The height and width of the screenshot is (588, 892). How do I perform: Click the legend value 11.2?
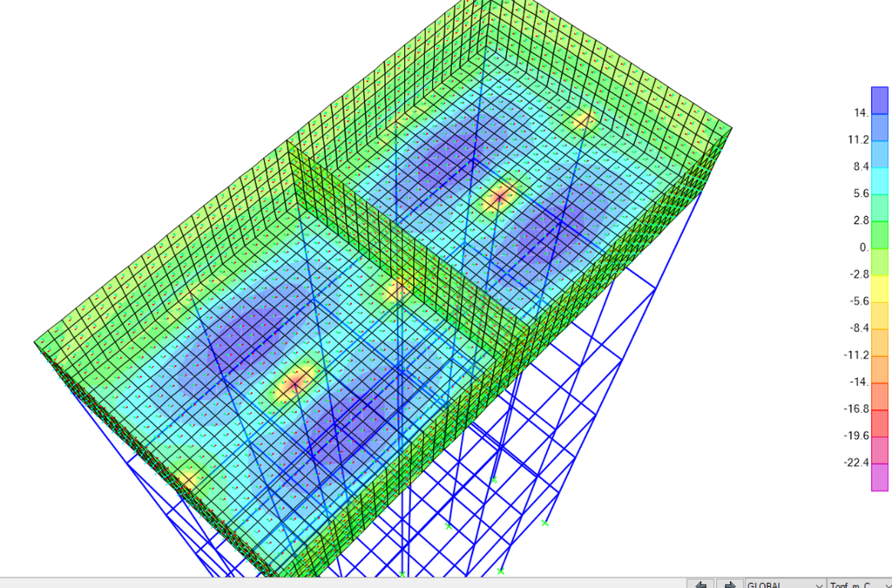(x=858, y=140)
